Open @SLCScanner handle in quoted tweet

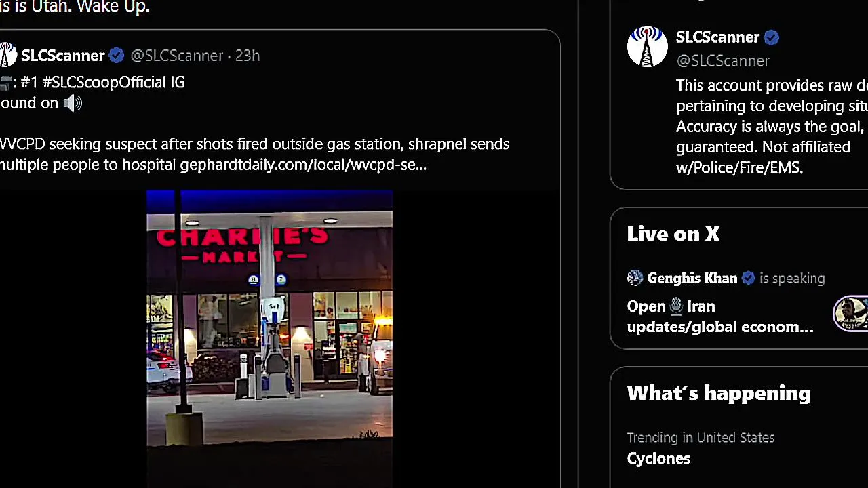[176, 56]
